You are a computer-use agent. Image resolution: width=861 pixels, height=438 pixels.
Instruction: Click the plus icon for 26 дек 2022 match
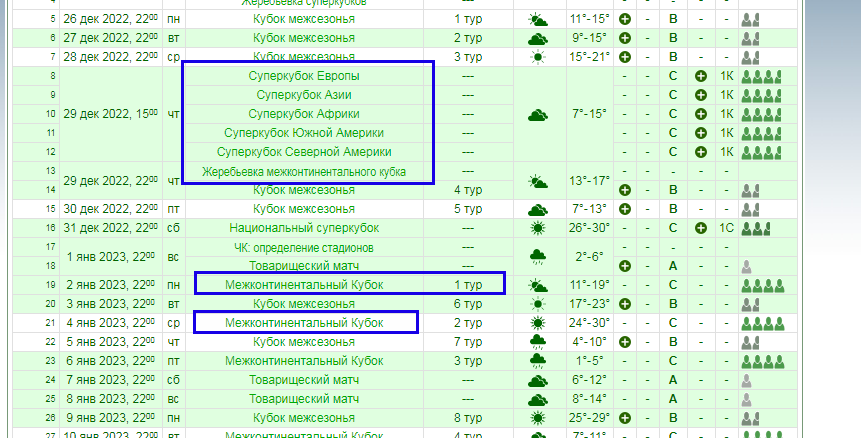(626, 20)
